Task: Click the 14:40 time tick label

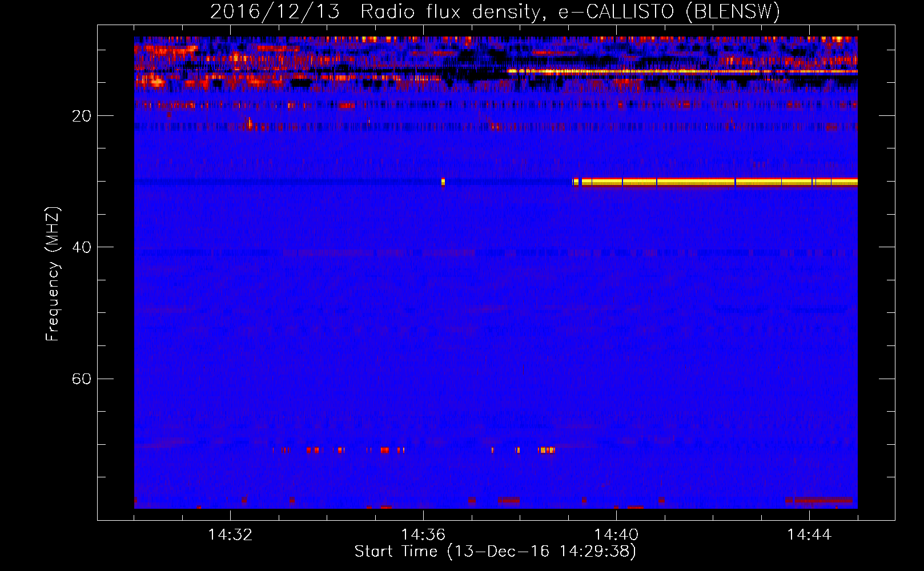Action: coord(616,534)
